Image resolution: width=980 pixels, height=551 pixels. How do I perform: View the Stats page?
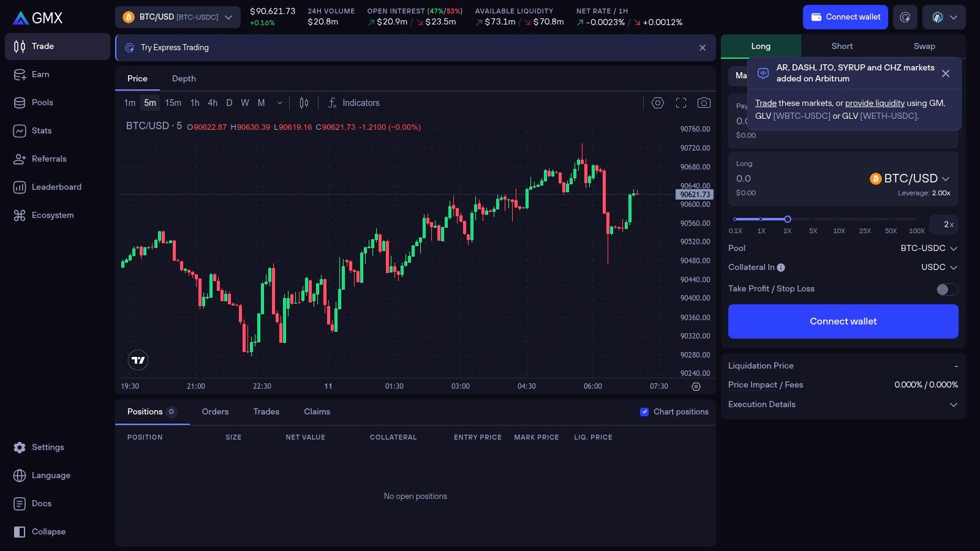(x=58, y=131)
